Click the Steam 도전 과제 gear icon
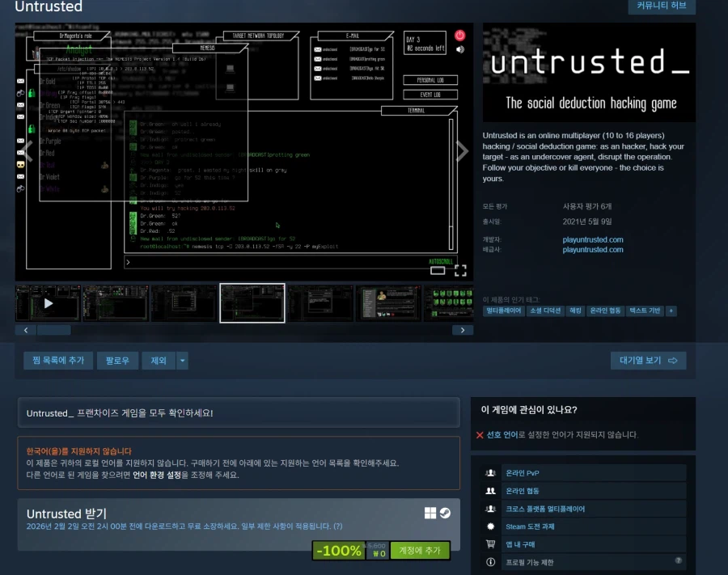Image resolution: width=728 pixels, height=575 pixels. click(x=490, y=526)
